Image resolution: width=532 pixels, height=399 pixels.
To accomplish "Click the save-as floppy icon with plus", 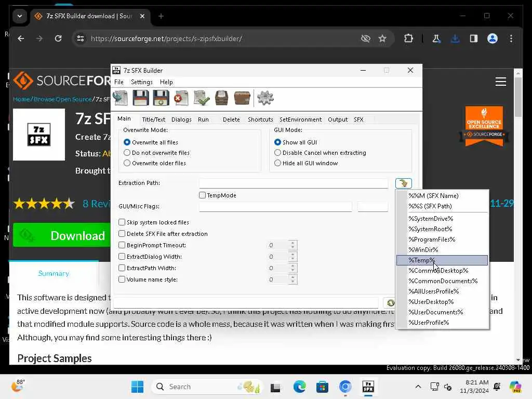I will click(x=161, y=98).
